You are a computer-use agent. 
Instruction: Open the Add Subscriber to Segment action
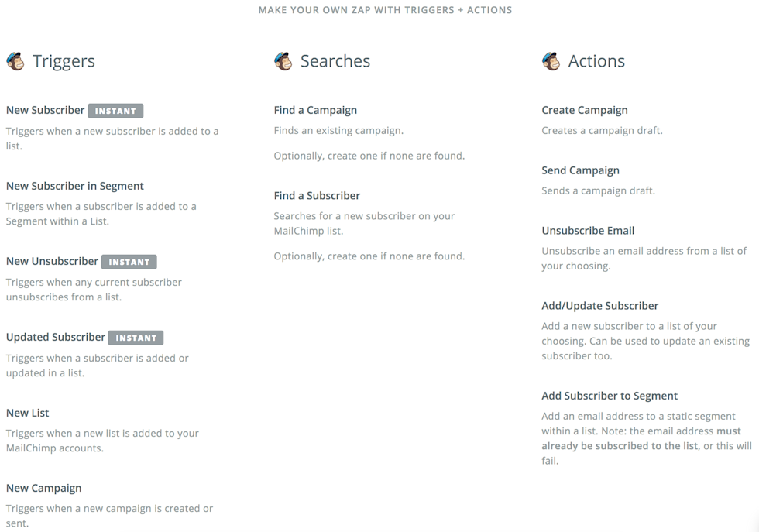click(610, 396)
